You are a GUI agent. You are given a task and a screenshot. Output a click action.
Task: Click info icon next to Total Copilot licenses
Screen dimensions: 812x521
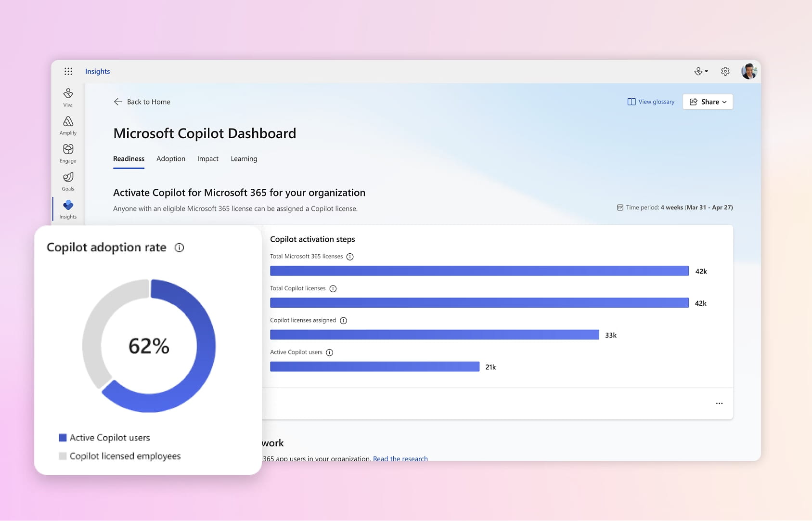(333, 289)
